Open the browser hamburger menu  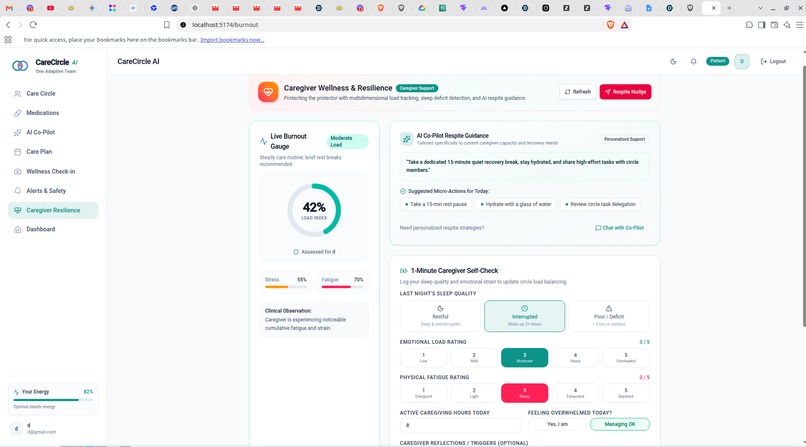(799, 25)
